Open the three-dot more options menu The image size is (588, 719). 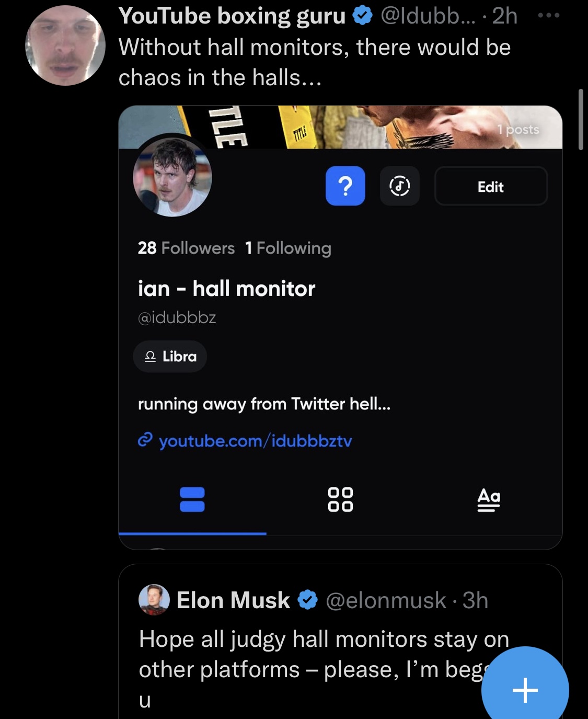pos(549,15)
